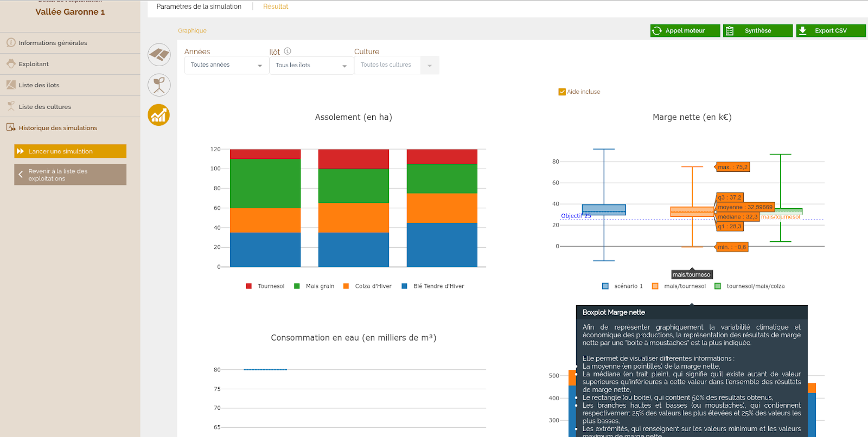Click the first bar's orange Colza d'Hiver segment
The width and height of the screenshot is (868, 437).
(265, 220)
